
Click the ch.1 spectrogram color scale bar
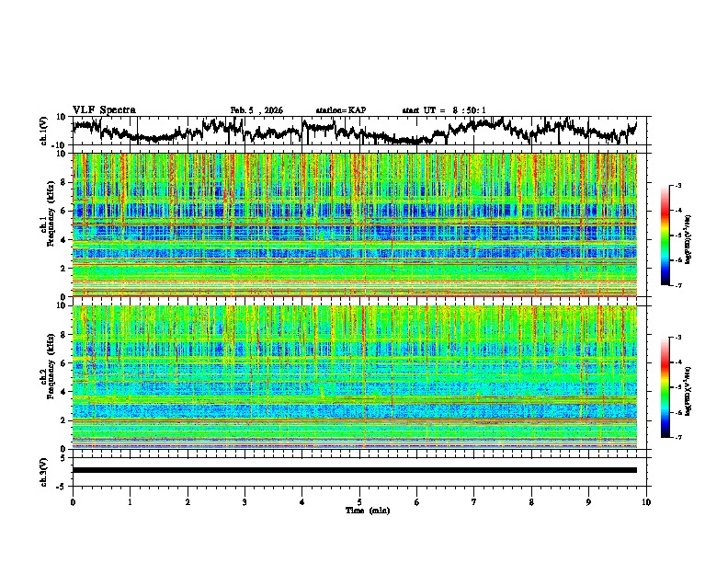click(x=665, y=236)
